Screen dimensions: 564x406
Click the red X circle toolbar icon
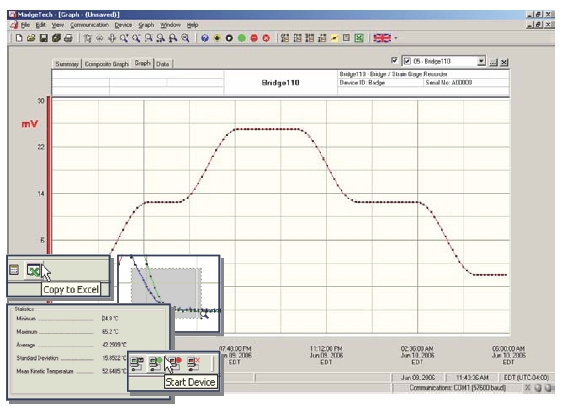[x=266, y=38]
